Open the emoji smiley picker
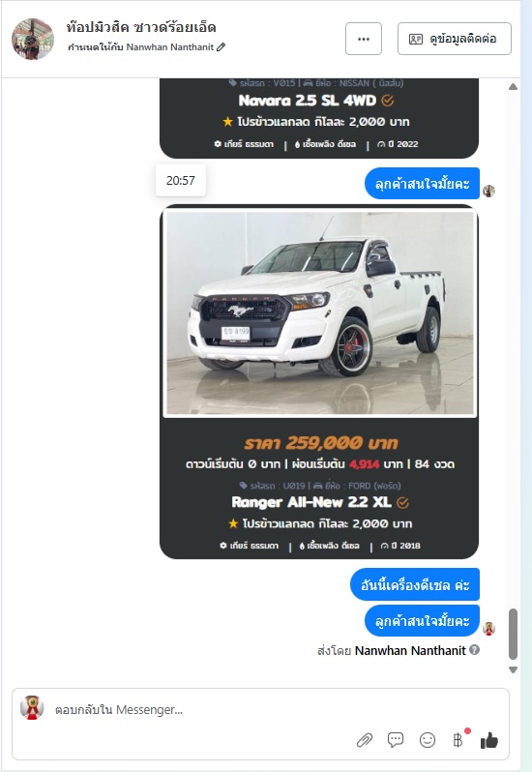The width and height of the screenshot is (532, 772). pyautogui.click(x=428, y=739)
